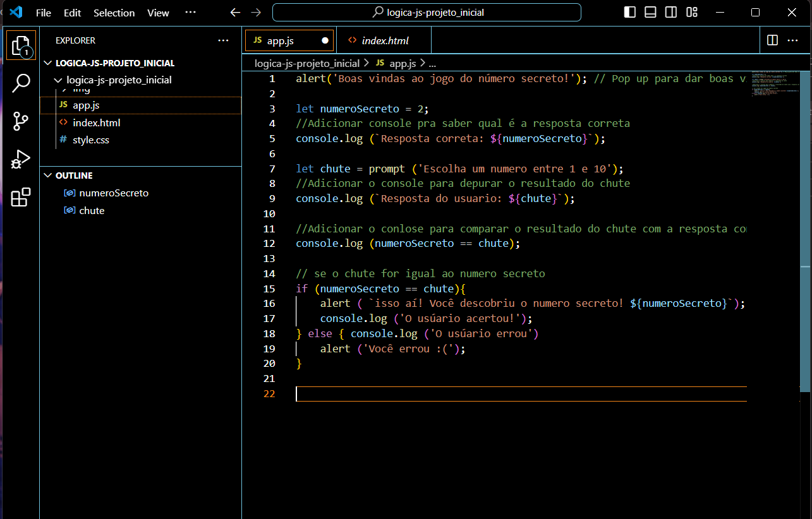
Task: Toggle the bottom panel layout icon
Action: tap(650, 12)
